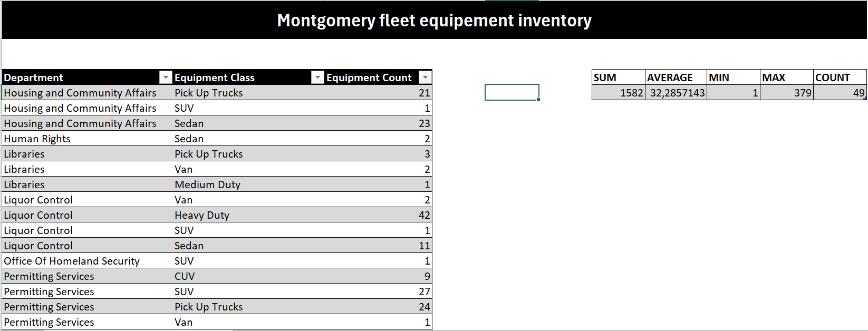Select the MIN header cell
Screen dimensions: 868x331
(x=734, y=77)
